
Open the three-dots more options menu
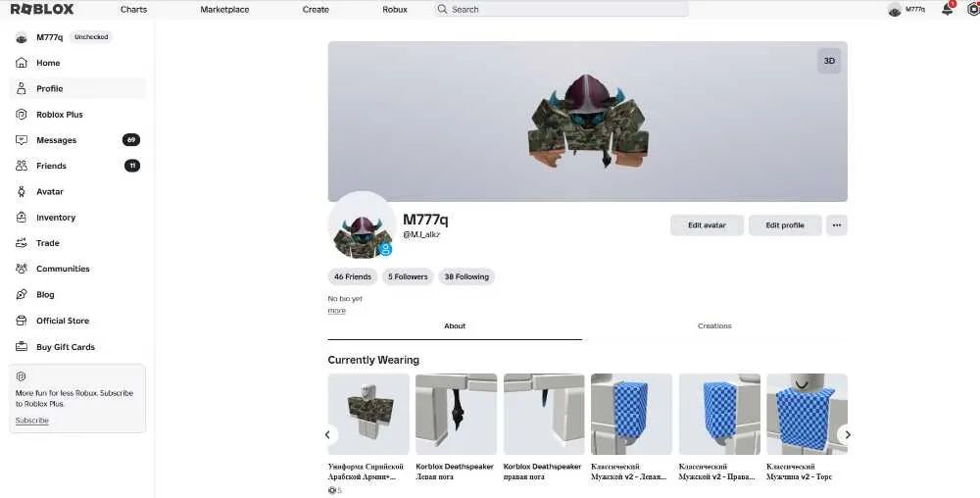click(x=837, y=224)
